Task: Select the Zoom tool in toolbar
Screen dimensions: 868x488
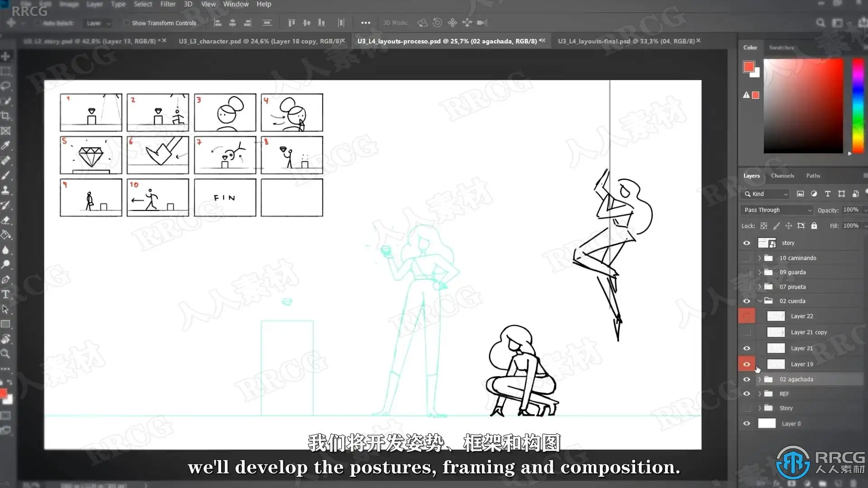Action: coord(6,354)
